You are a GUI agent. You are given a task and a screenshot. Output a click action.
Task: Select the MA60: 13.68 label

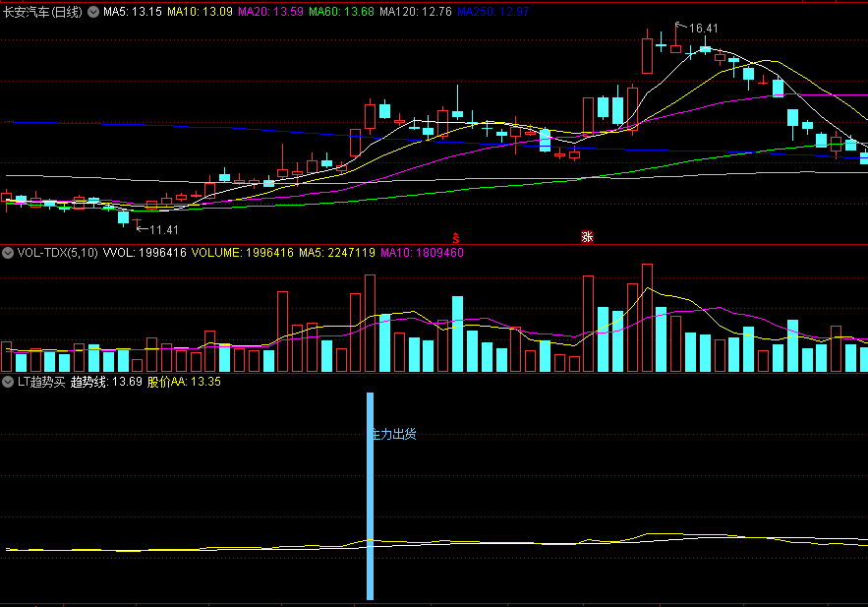[341, 12]
